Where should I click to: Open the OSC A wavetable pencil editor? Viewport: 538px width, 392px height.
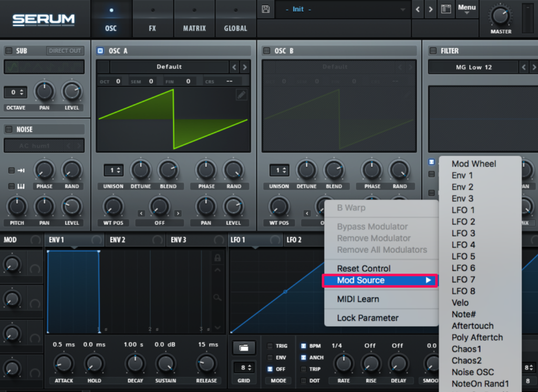[x=241, y=94]
